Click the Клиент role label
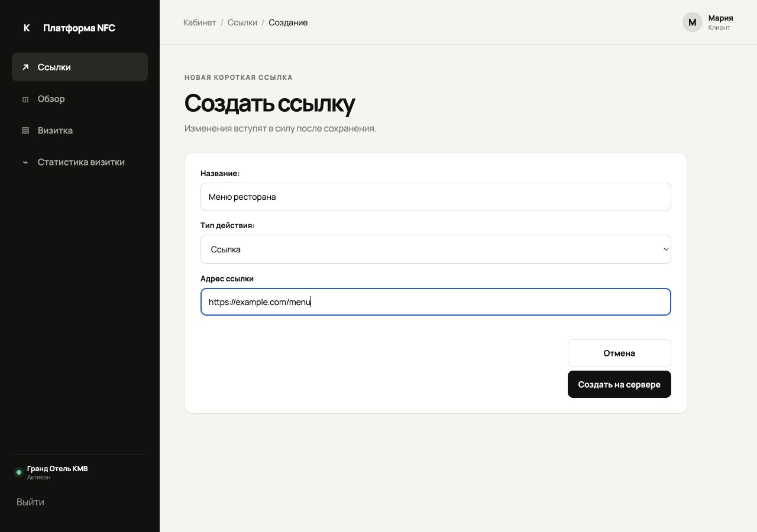Viewport: 757px width, 532px height. point(719,28)
